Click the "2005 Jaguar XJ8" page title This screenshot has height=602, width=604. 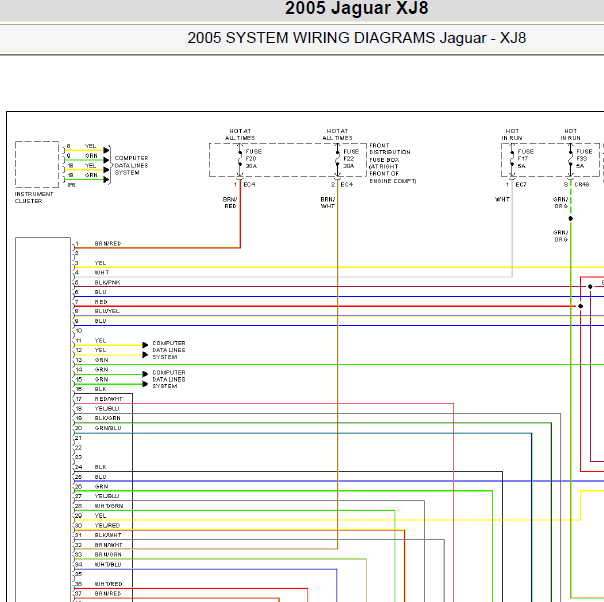click(x=356, y=8)
